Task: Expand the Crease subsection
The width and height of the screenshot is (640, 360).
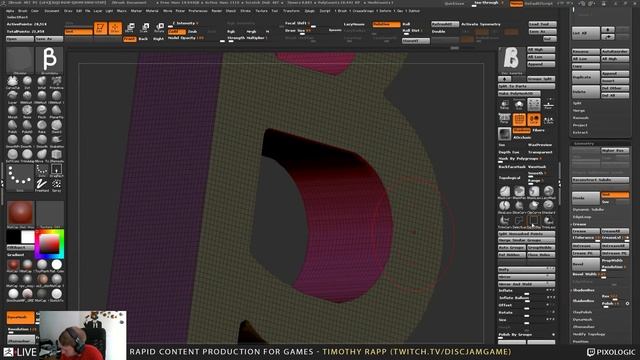Action: click(579, 224)
